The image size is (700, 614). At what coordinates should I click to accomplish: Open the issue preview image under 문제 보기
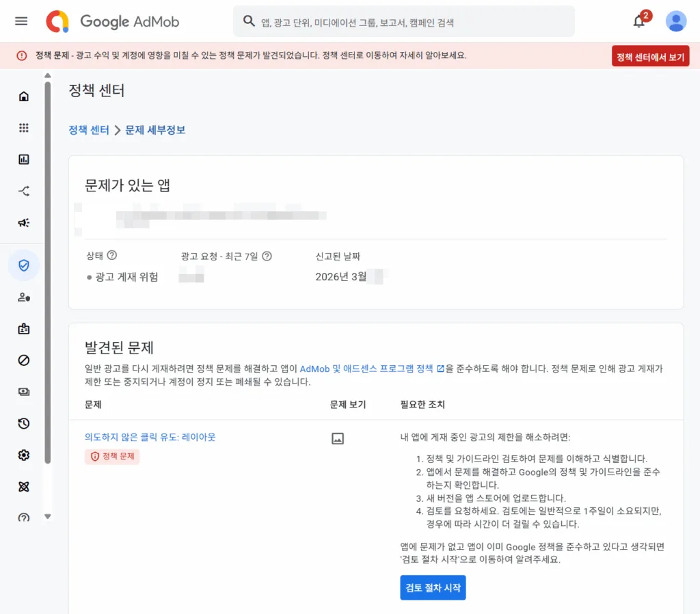point(338,439)
